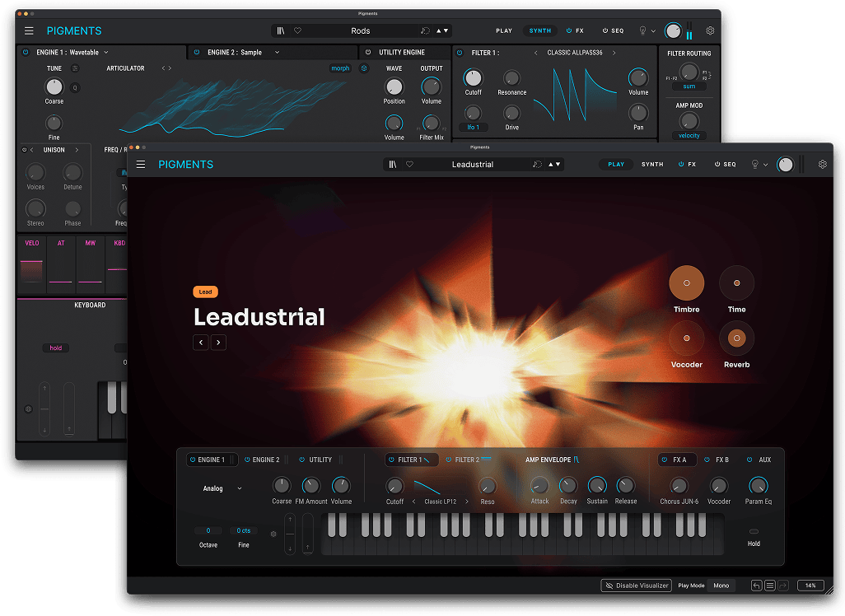
Task: Click the lightbulb tips icon in the front window
Action: tap(755, 165)
